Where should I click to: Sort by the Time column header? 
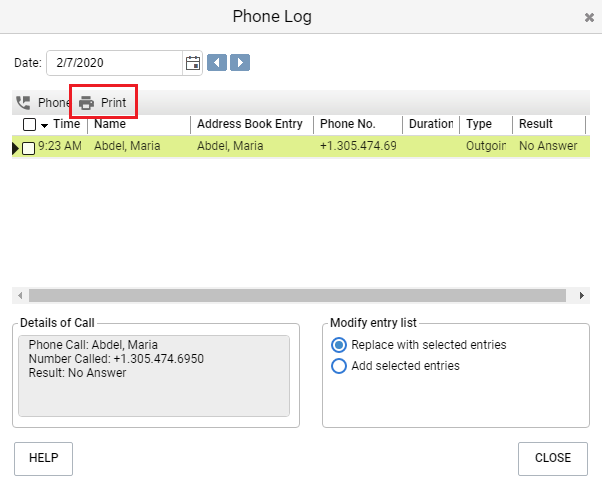[x=66, y=124]
